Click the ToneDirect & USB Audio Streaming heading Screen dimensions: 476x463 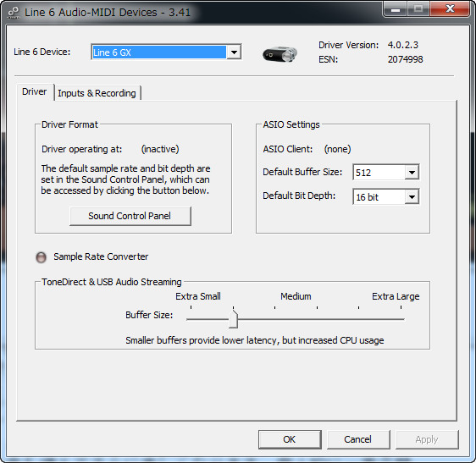point(112,282)
